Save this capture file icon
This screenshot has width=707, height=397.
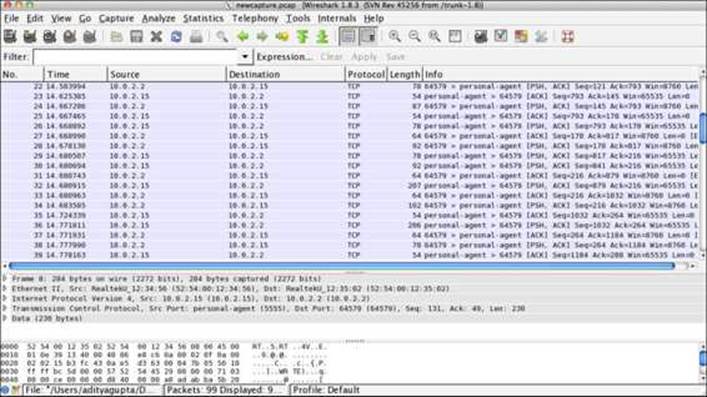coord(136,37)
